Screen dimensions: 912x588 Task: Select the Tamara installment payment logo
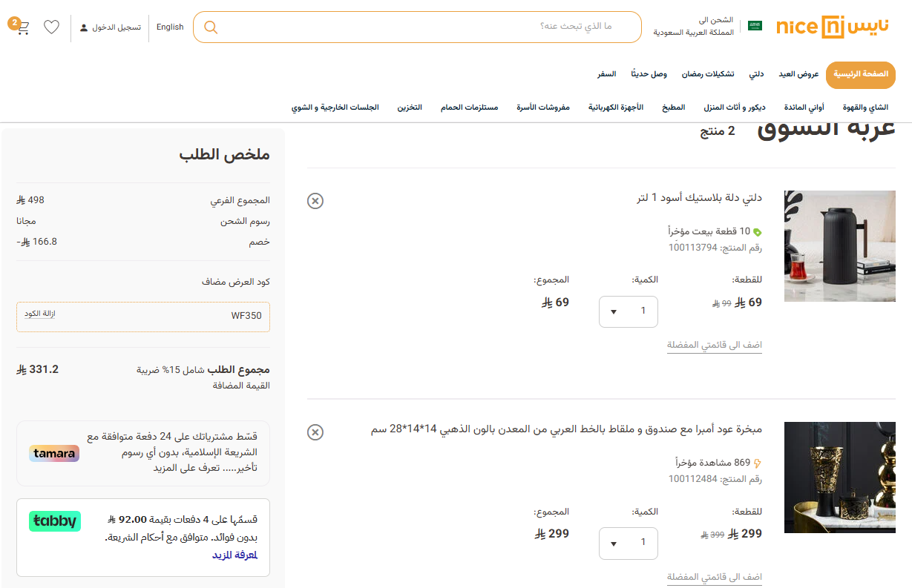pos(53,453)
